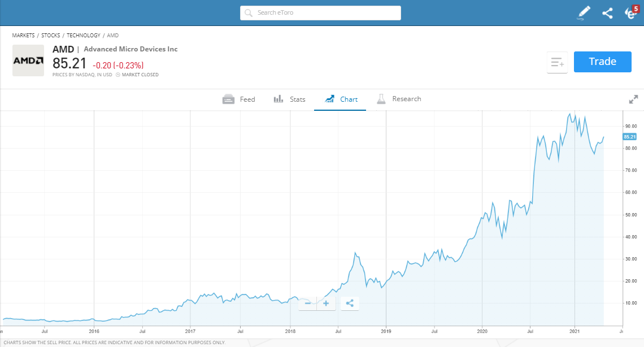Click the 2016 x-axis label
Screen dimensions: 644x347
tap(94, 331)
